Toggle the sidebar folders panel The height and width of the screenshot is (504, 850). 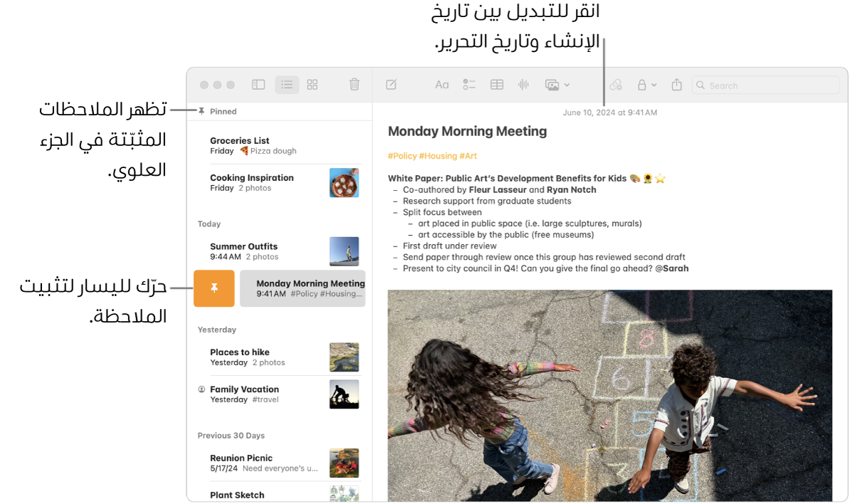(x=258, y=85)
